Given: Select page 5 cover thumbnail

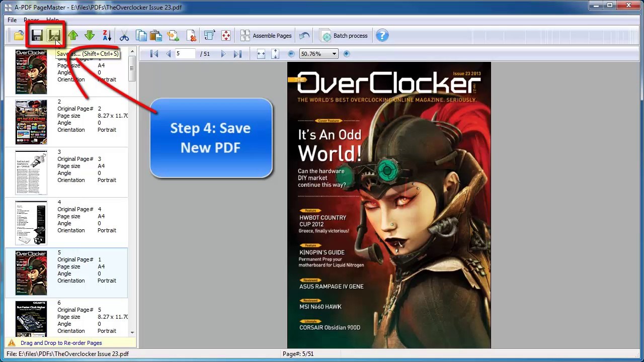Looking at the screenshot, I should (31, 273).
